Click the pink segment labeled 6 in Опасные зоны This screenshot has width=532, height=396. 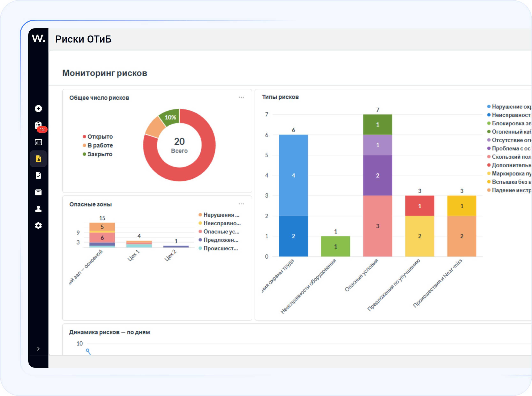coord(102,238)
